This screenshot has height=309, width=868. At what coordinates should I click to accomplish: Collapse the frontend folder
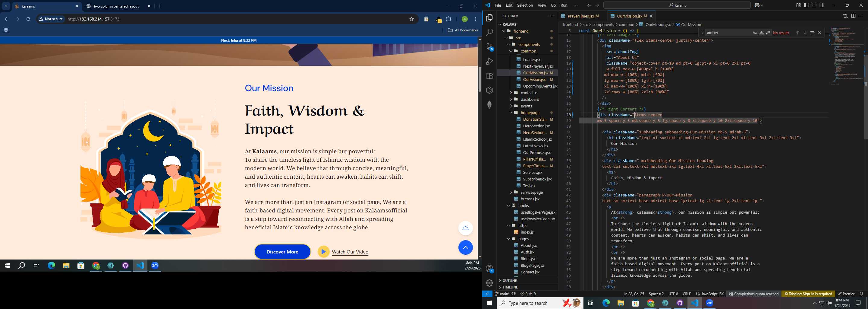click(504, 31)
